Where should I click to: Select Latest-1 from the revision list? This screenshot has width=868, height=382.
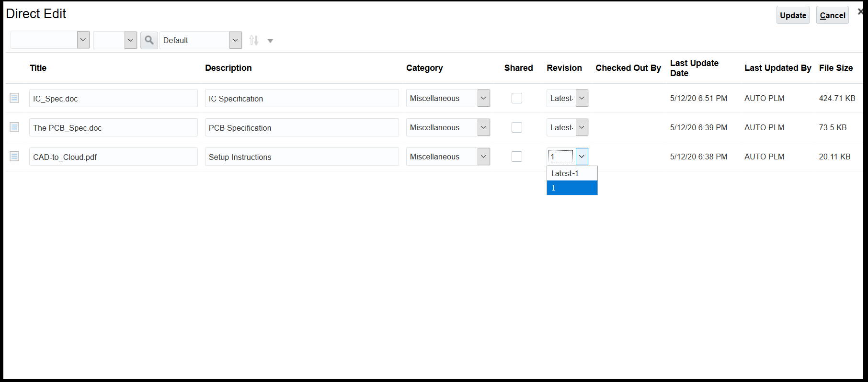pyautogui.click(x=572, y=173)
